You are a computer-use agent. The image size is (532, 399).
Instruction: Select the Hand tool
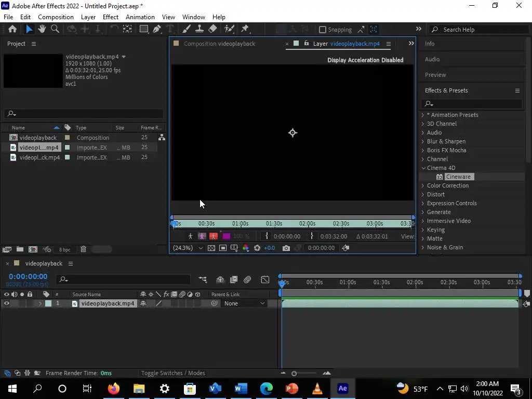(x=42, y=29)
